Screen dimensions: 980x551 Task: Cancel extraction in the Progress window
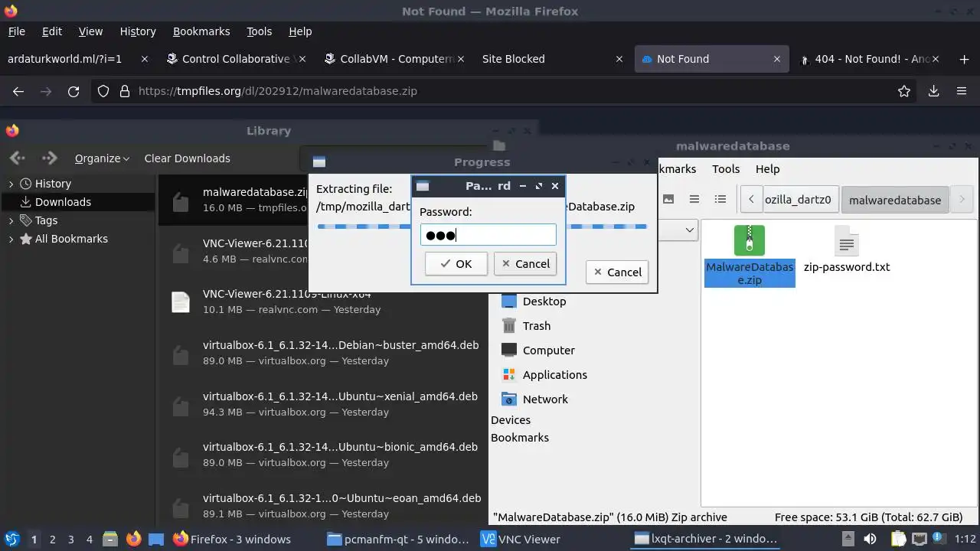tap(616, 272)
